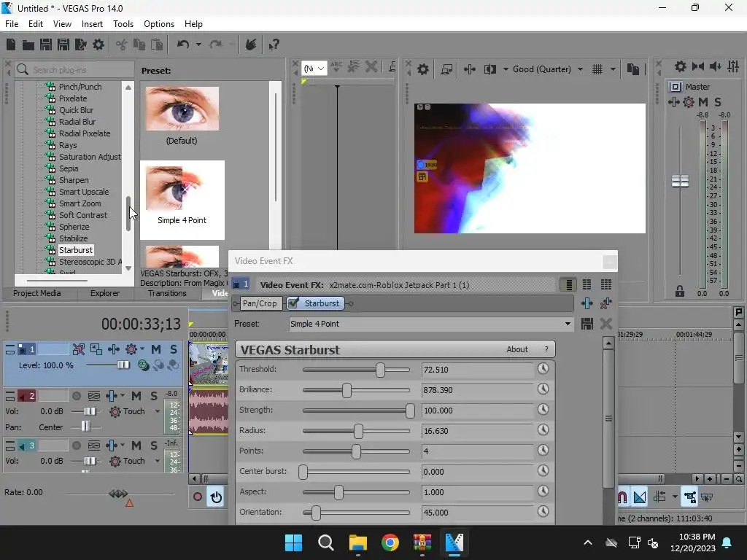This screenshot has width=747, height=560.
Task: Create a new project from the toolbar
Action: 11,44
